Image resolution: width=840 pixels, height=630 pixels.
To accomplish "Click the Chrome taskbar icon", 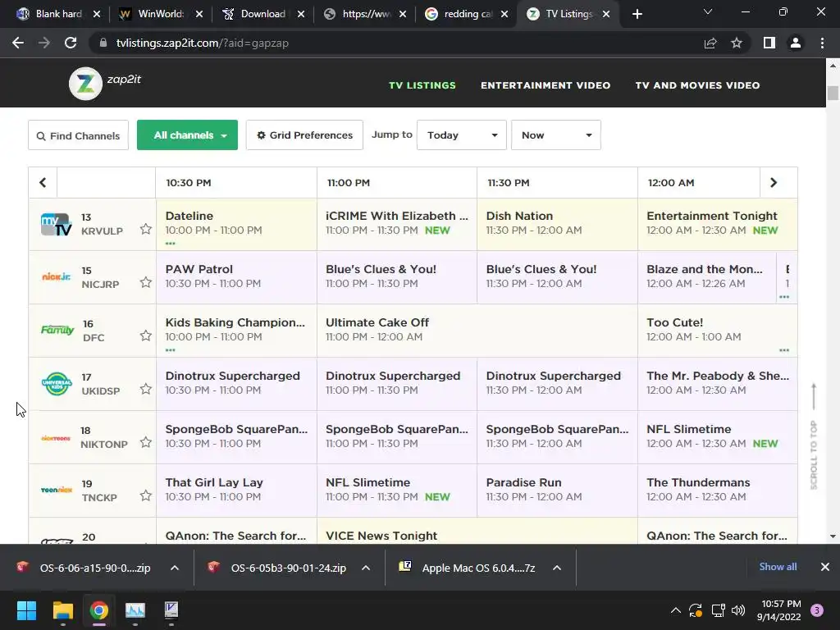I will (x=99, y=610).
